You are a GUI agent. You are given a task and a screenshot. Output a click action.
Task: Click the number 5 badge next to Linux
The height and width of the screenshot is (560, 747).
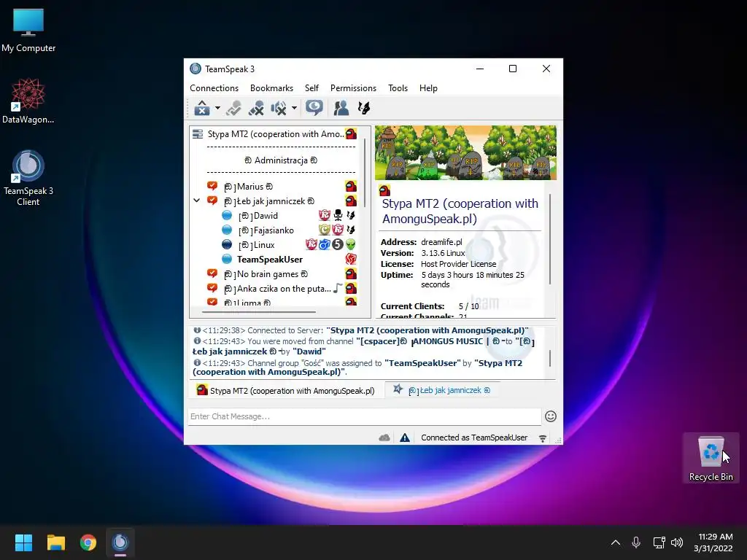click(338, 245)
